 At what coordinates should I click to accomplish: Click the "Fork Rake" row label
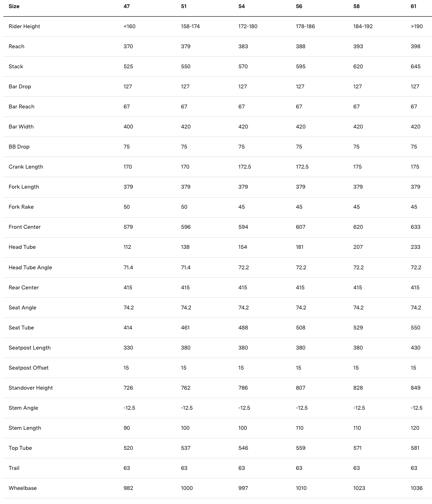point(21,207)
